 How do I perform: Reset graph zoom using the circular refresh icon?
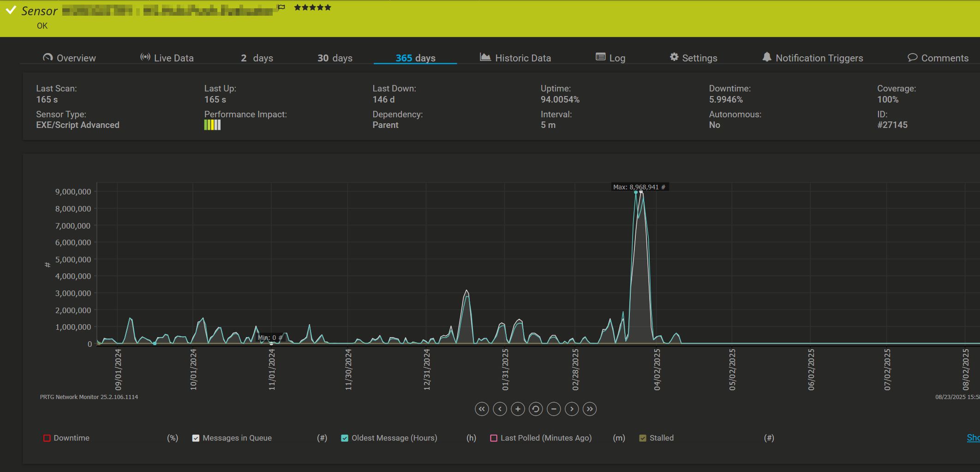(535, 409)
